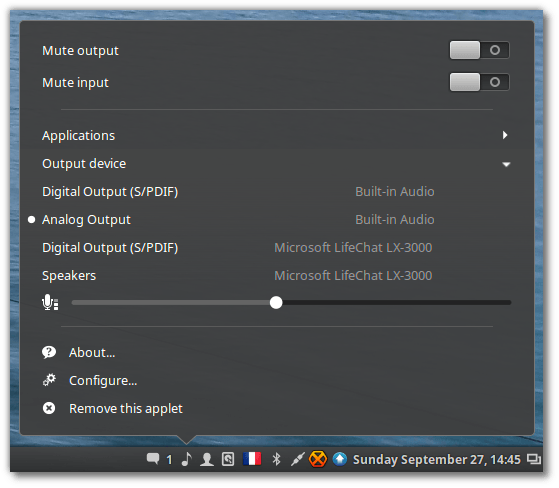Select Speakers Microsoft LifeChat LX-3000 output
This screenshot has width=559, height=488.
tap(276, 276)
